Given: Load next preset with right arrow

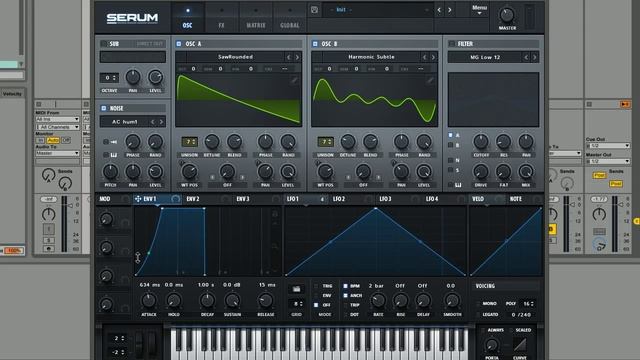Looking at the screenshot, I should point(449,10).
